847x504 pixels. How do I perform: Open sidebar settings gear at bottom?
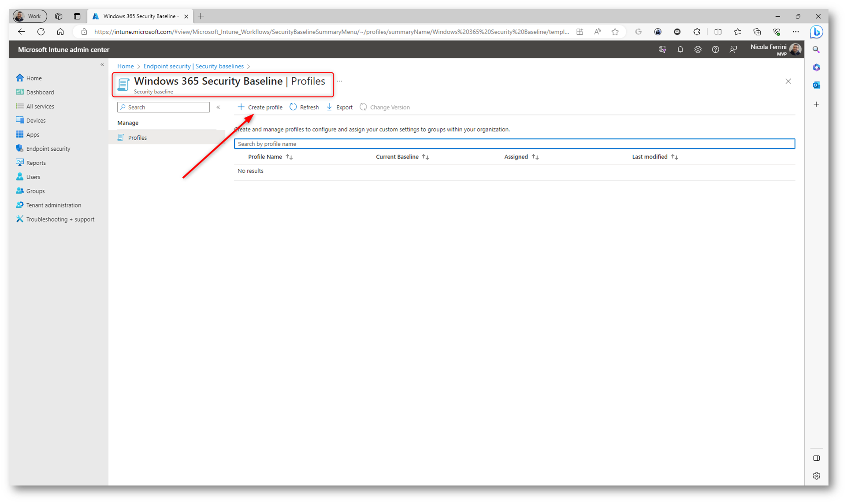pos(817,476)
